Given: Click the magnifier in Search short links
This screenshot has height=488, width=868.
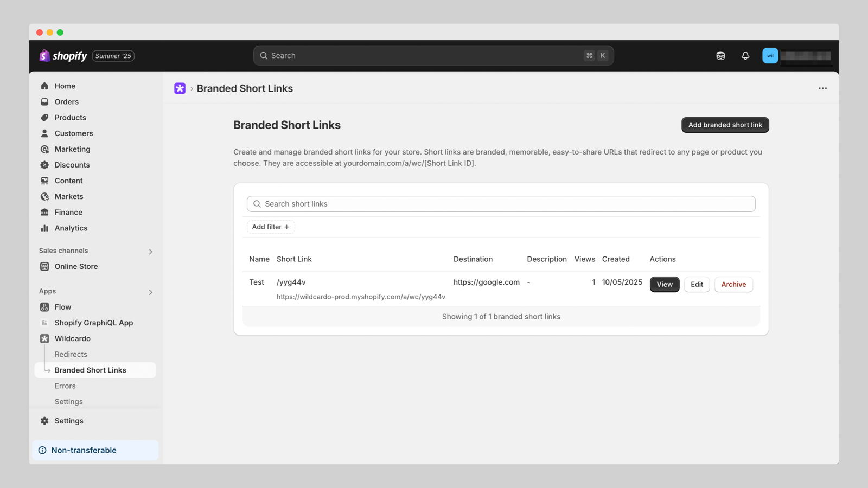Looking at the screenshot, I should pos(257,204).
